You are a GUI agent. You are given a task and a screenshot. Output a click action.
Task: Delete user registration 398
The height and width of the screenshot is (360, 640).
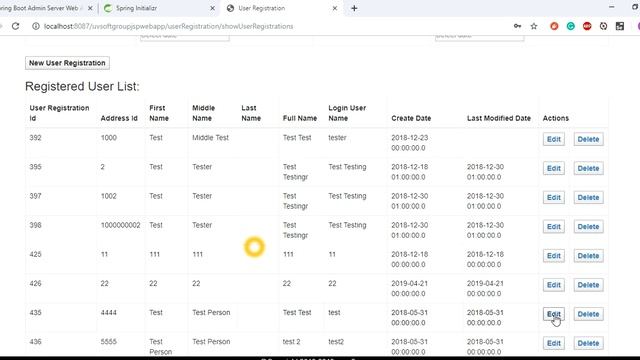point(588,227)
